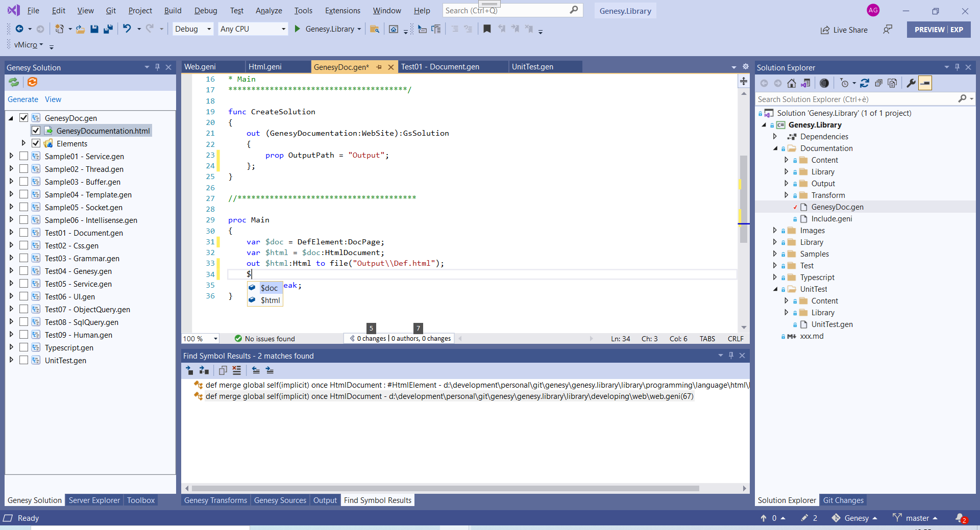
Task: Click the master branch button in status bar
Action: (x=916, y=518)
